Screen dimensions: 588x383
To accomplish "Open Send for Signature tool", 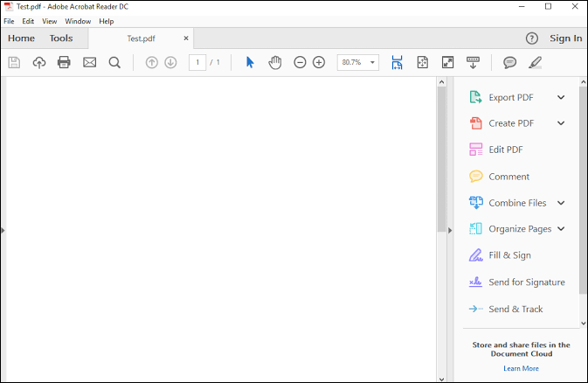I will tap(517, 282).
